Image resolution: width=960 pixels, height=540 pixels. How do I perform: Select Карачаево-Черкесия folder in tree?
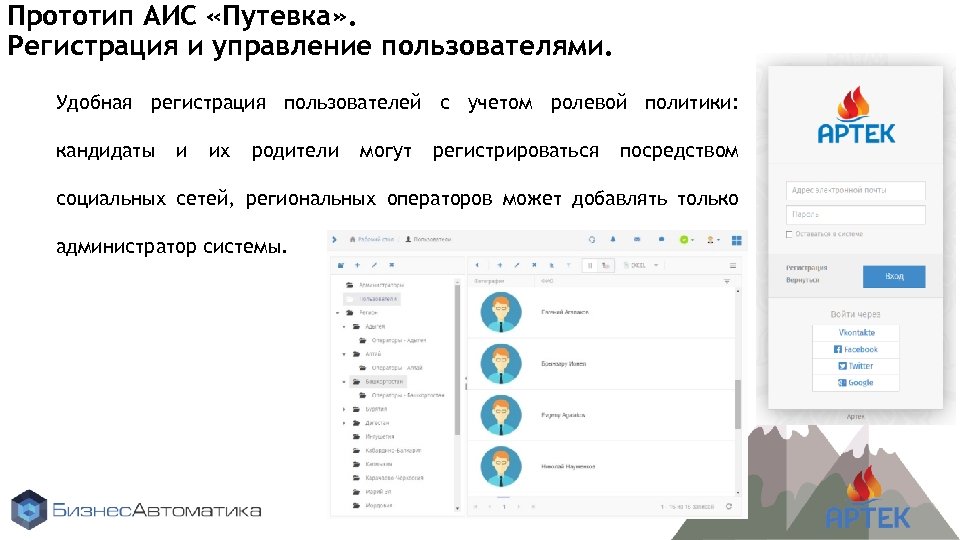click(388, 478)
